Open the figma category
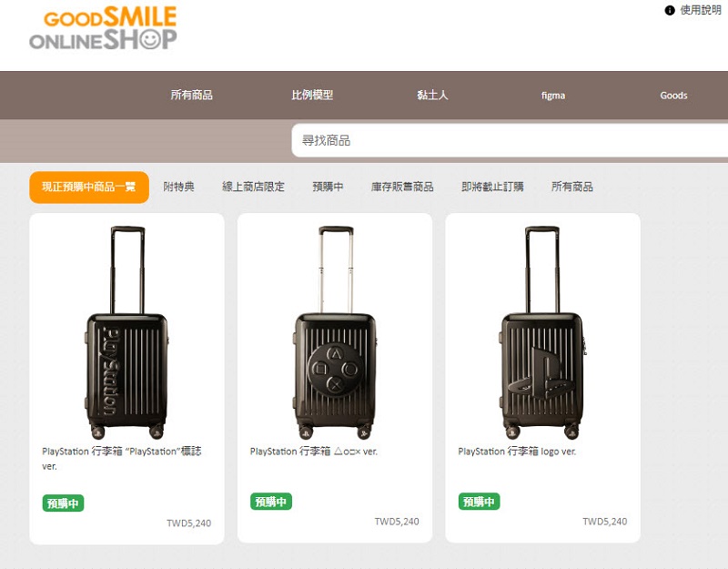 tap(553, 96)
